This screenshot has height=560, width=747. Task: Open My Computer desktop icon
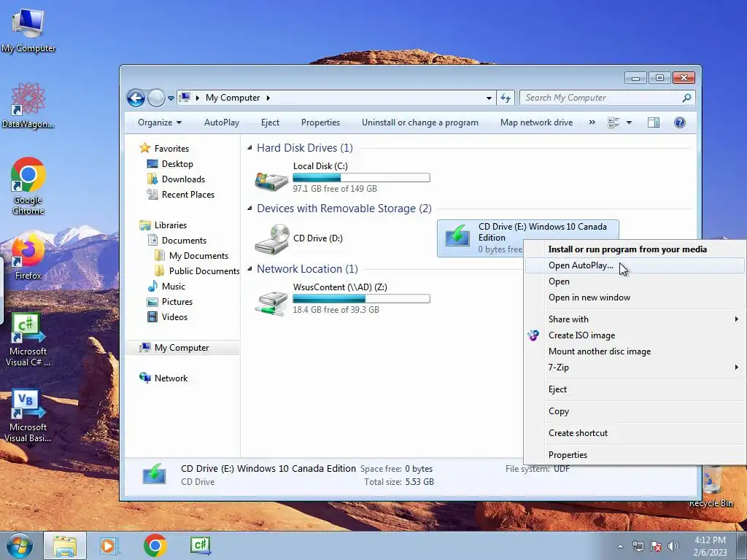tap(28, 30)
